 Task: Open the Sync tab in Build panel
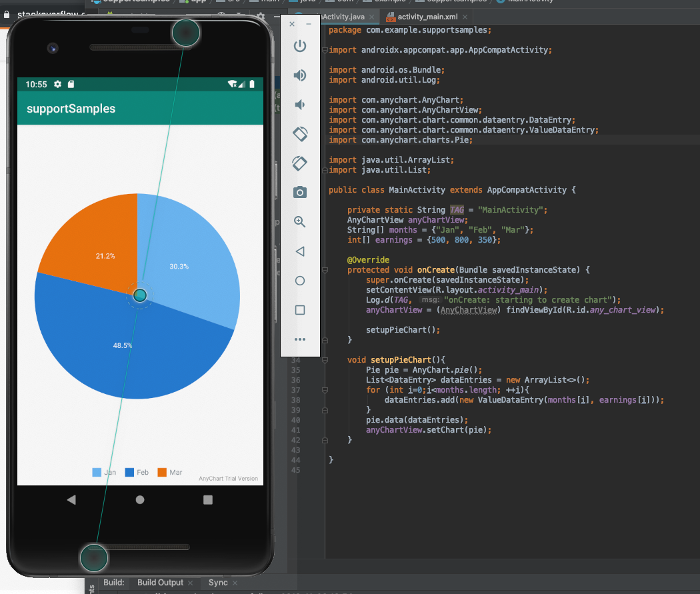point(218,583)
